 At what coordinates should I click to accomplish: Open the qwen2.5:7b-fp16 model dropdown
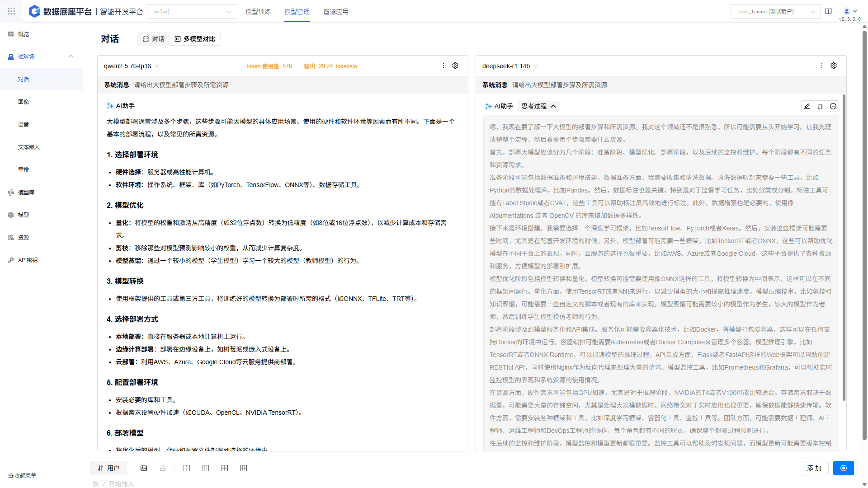coord(131,66)
